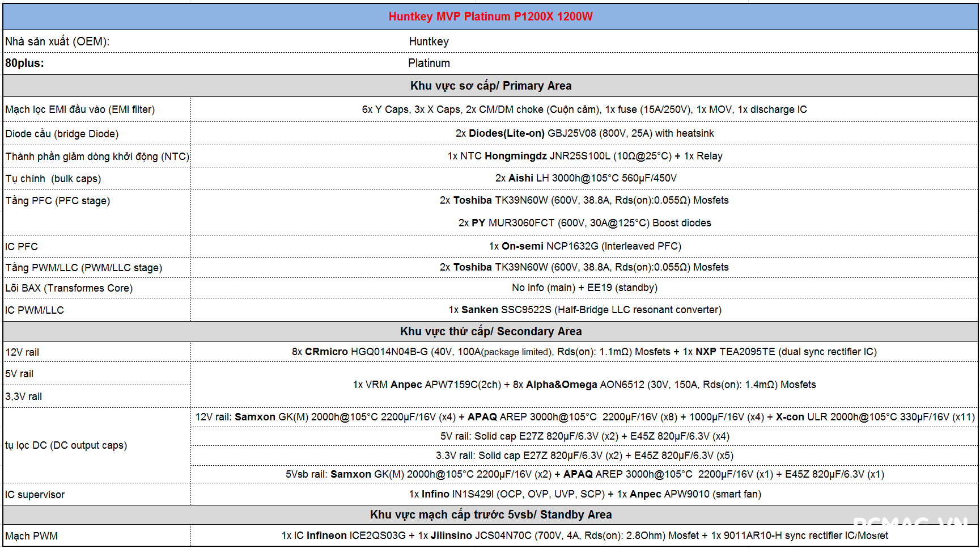This screenshot has height=548, width=980.
Task: Click the Standby Area section header
Action: [490, 515]
